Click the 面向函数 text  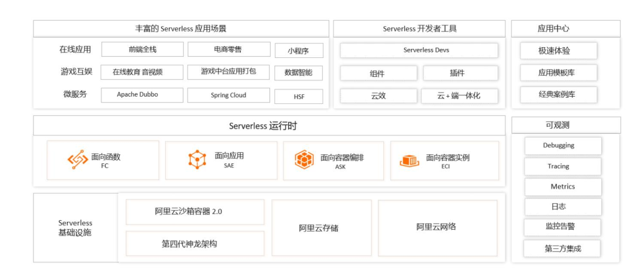[x=106, y=157]
